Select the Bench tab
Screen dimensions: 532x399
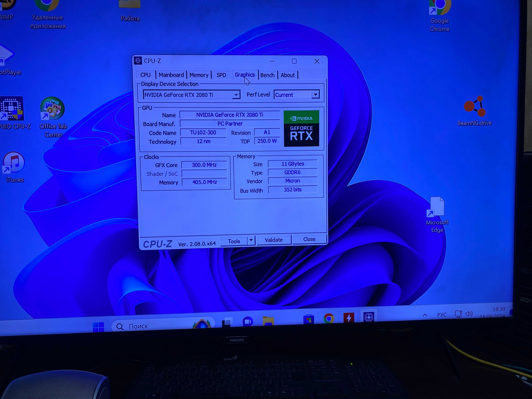pos(267,75)
